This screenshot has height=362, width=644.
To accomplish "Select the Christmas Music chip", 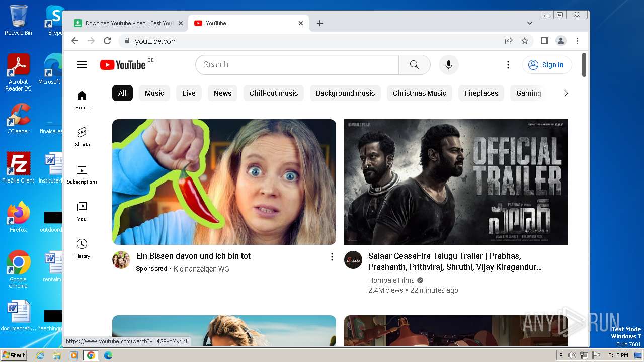I will point(420,93).
